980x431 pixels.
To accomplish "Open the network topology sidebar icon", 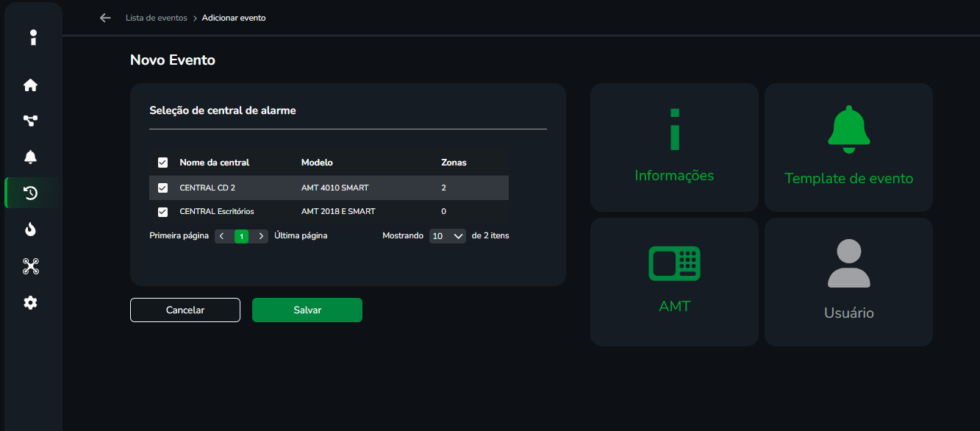I will point(30,121).
